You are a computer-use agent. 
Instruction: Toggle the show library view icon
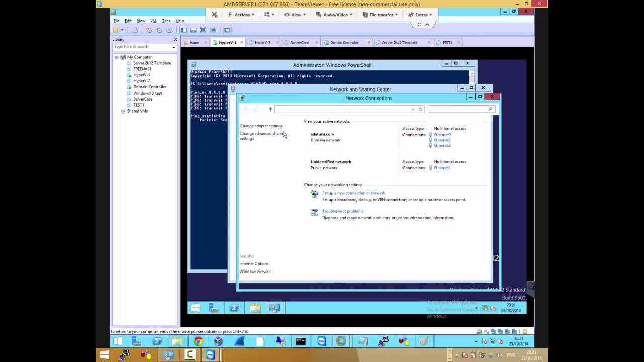184,30
